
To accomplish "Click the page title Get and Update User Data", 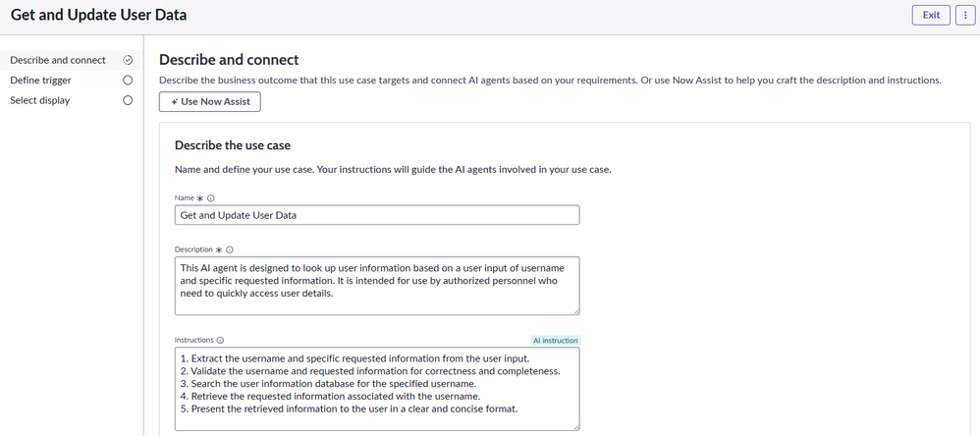I will 98,15.
